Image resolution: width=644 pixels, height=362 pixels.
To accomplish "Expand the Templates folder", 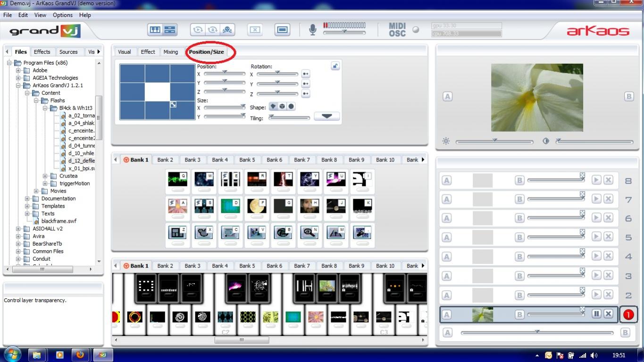I will click(27, 206).
